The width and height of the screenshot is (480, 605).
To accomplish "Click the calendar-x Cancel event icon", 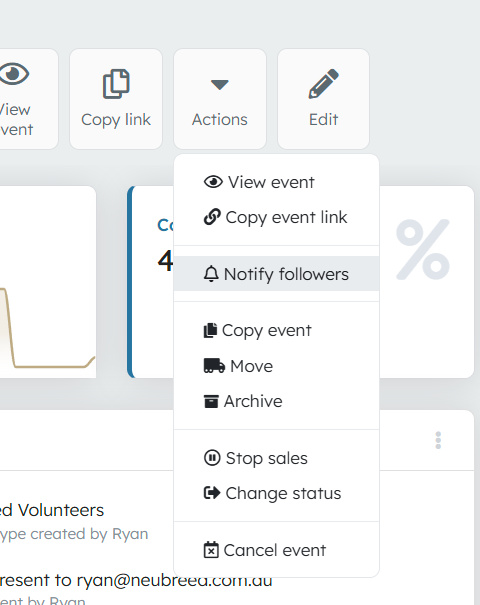I will point(211,550).
